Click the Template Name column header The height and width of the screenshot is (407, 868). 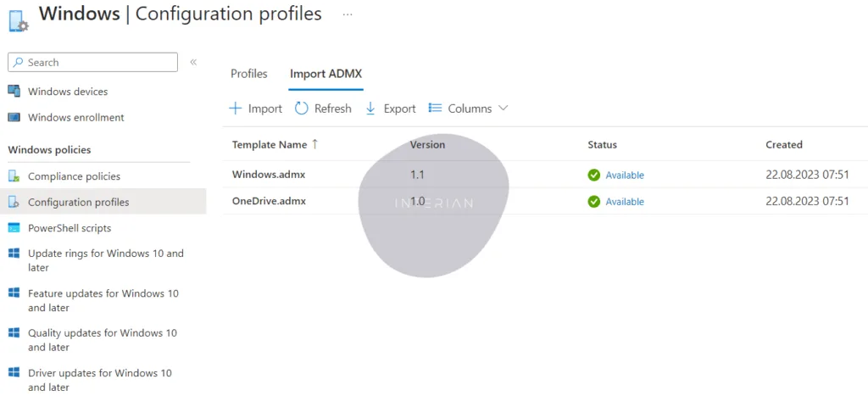(269, 144)
